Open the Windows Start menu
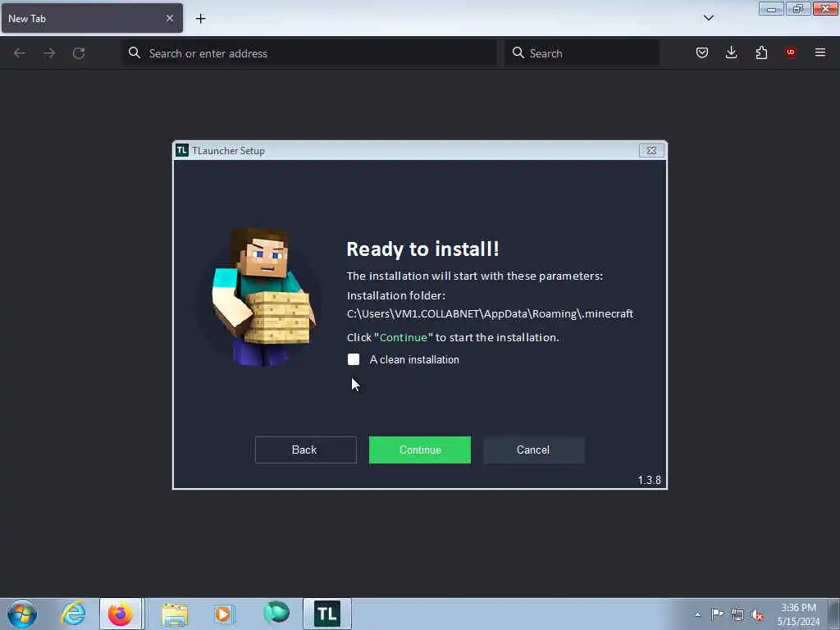The height and width of the screenshot is (630, 840). click(22, 614)
